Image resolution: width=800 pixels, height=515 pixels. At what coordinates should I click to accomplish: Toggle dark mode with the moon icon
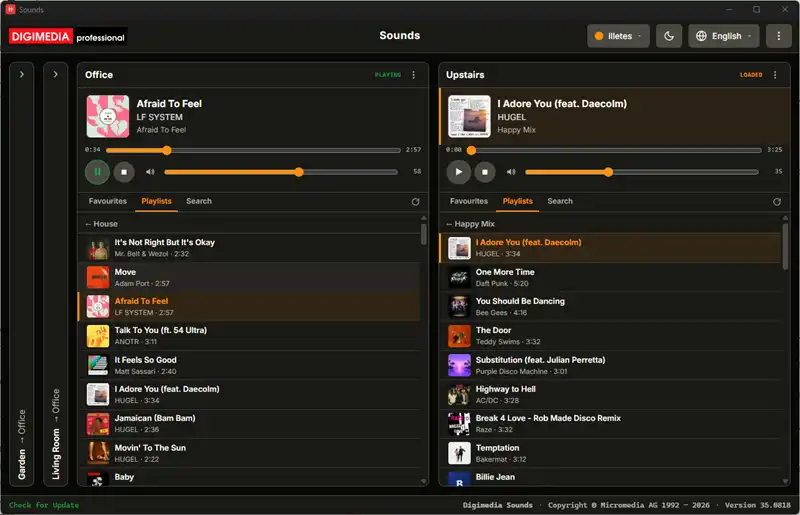(669, 36)
